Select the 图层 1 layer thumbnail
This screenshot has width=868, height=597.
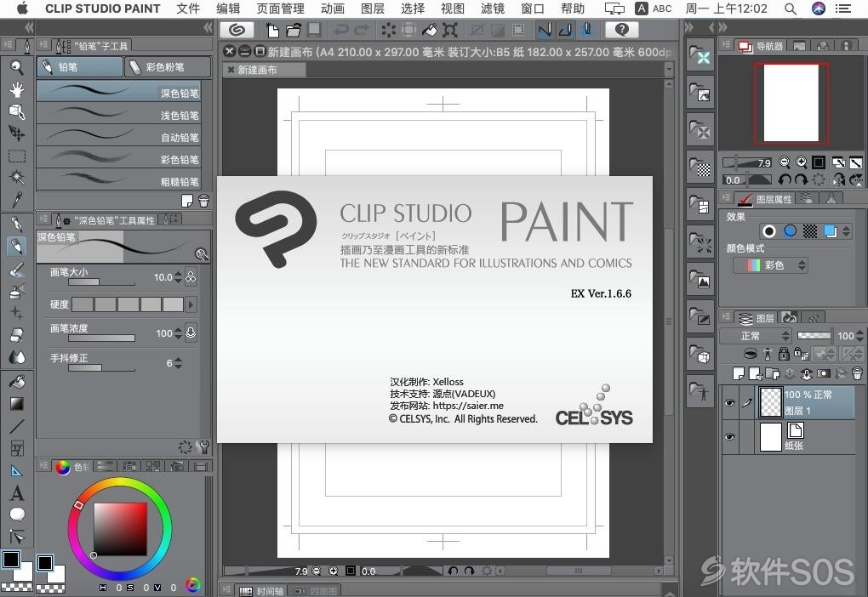(771, 402)
